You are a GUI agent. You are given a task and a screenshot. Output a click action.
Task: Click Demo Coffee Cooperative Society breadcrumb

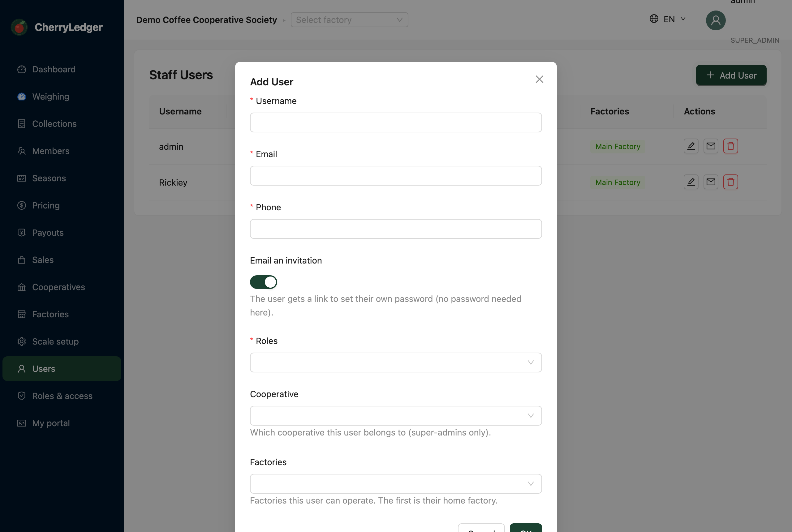pos(206,20)
